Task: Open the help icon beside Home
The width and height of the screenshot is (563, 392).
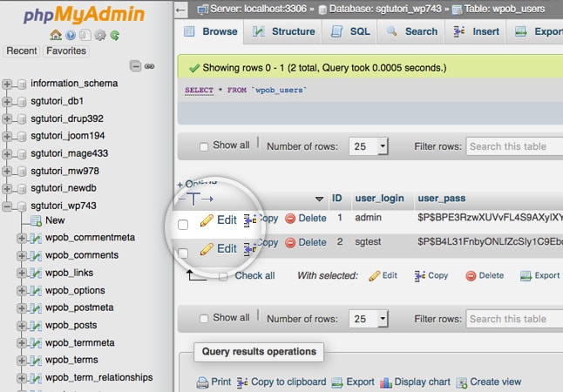Action: (71, 35)
